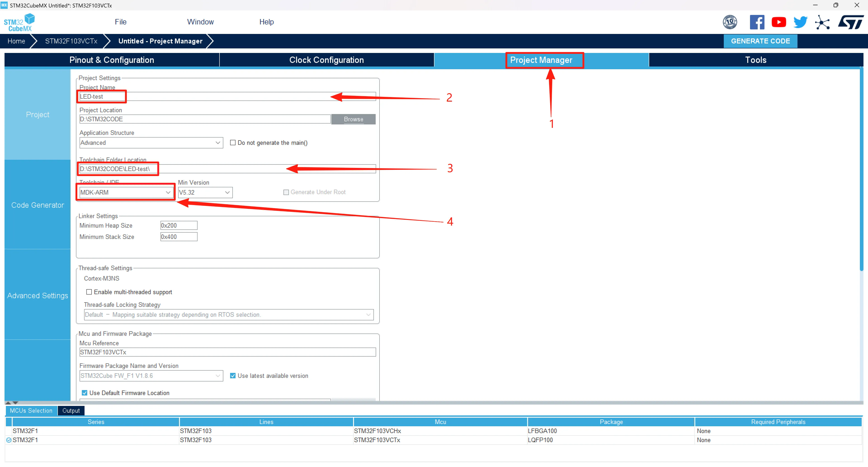
Task: Enable Do not generate the main() checkbox
Action: pos(233,143)
